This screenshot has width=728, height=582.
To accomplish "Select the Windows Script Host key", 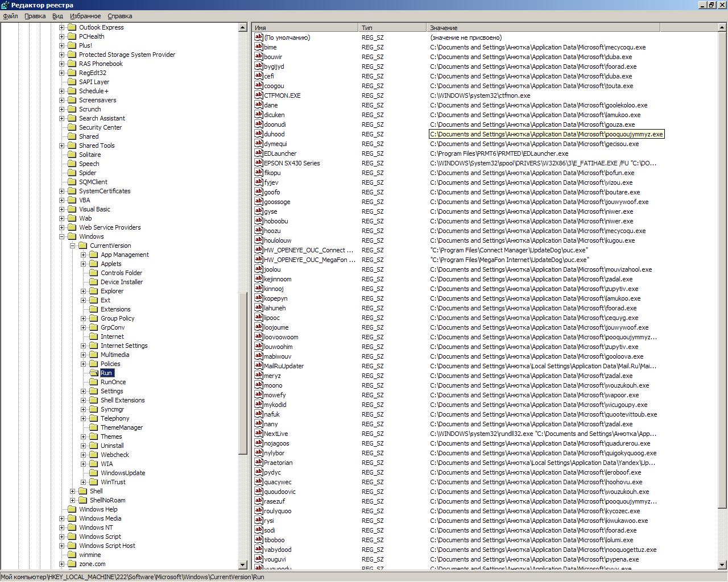I will pyautogui.click(x=107, y=546).
